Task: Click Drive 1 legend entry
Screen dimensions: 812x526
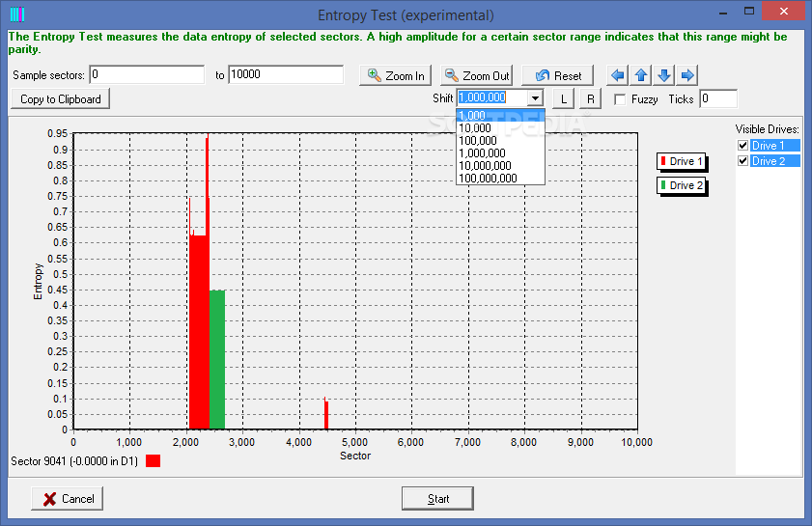Action: (x=682, y=161)
